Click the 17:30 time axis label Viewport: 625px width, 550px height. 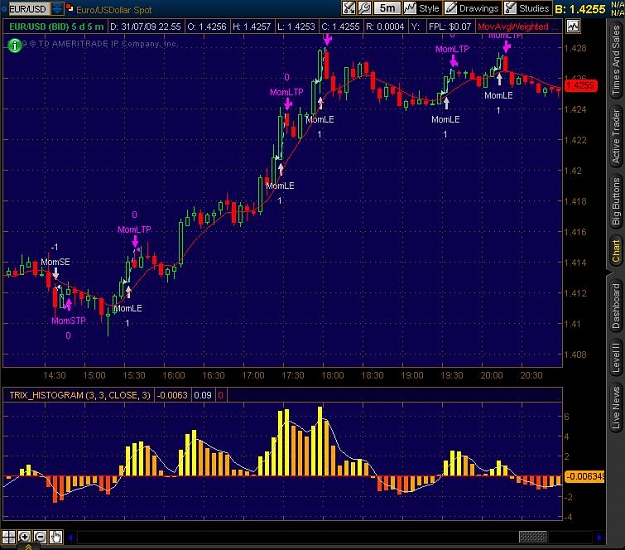(x=293, y=375)
